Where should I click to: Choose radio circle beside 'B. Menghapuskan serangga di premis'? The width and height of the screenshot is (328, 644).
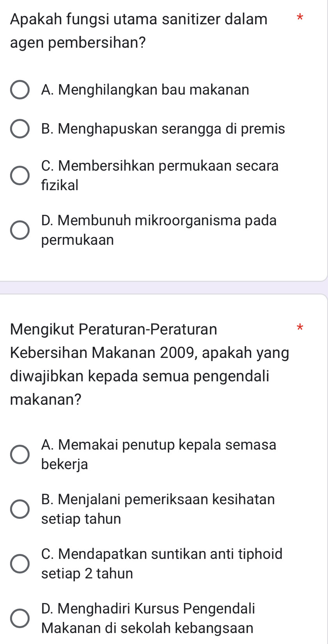[x=20, y=129]
